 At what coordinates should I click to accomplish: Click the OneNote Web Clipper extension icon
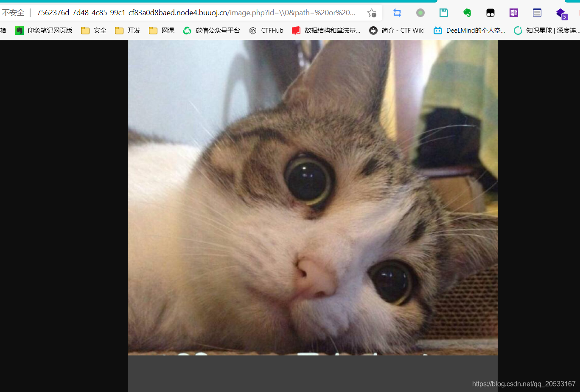pyautogui.click(x=513, y=13)
